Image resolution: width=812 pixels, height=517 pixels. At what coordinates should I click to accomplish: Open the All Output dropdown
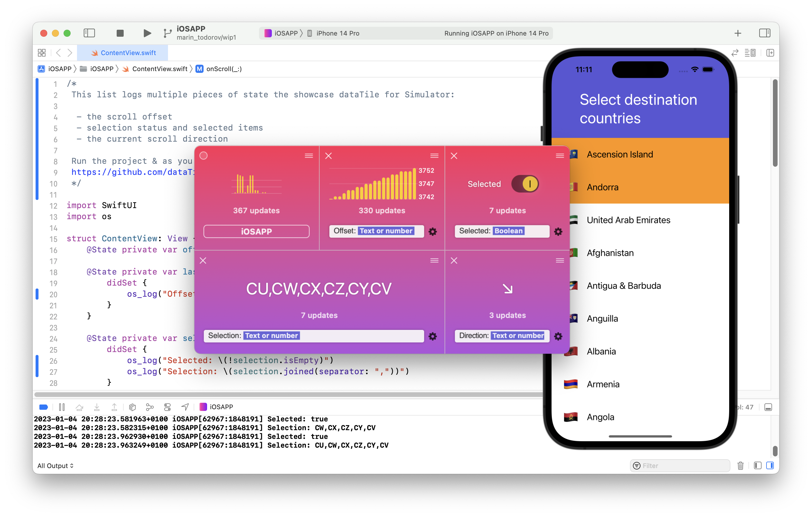(x=55, y=465)
